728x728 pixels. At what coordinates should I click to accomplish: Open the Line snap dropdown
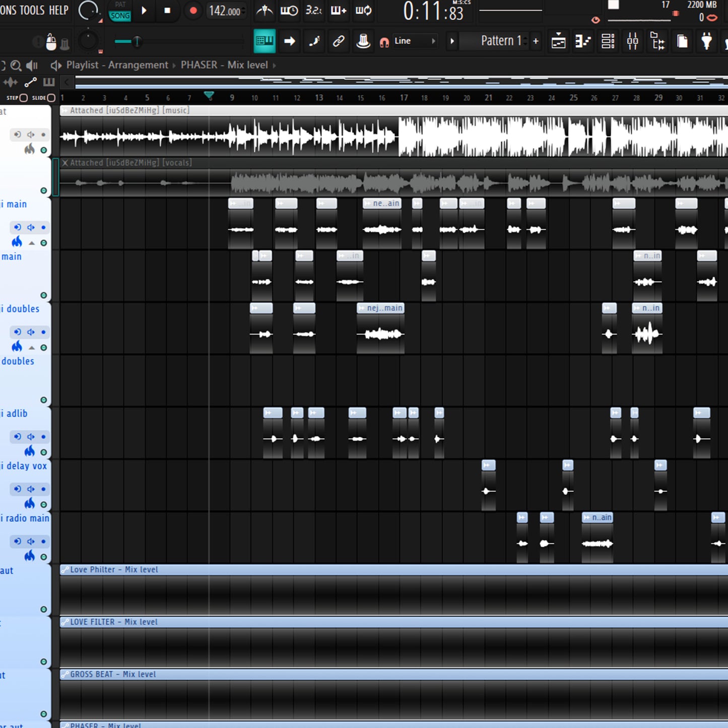click(415, 41)
